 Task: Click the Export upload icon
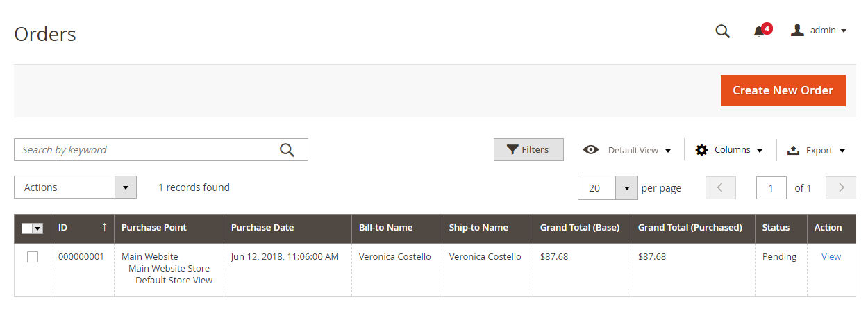coord(793,150)
